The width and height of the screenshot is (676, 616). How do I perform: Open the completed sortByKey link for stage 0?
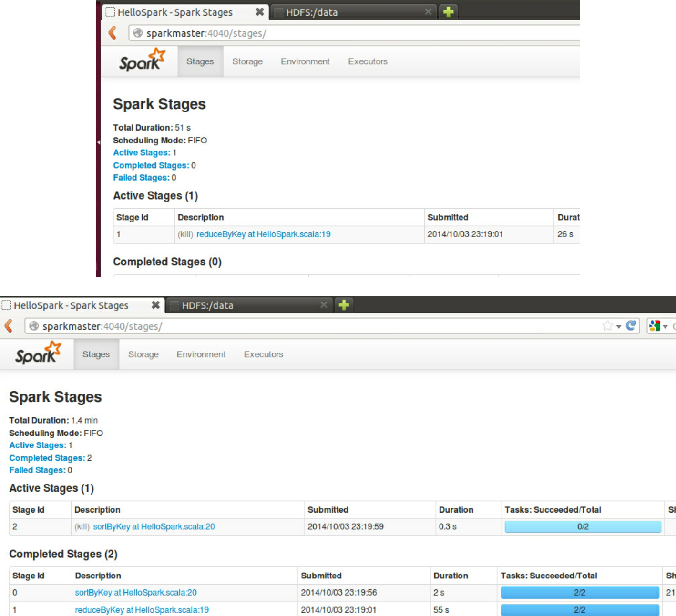click(x=136, y=593)
